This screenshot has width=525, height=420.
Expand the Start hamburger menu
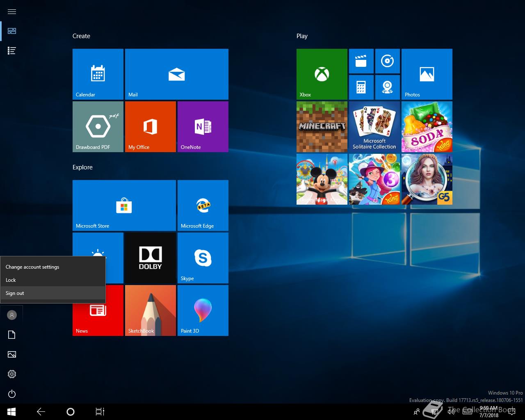click(12, 11)
